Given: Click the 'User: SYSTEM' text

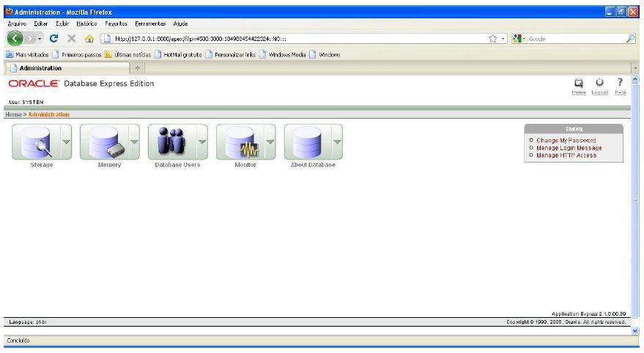Looking at the screenshot, I should tap(26, 102).
